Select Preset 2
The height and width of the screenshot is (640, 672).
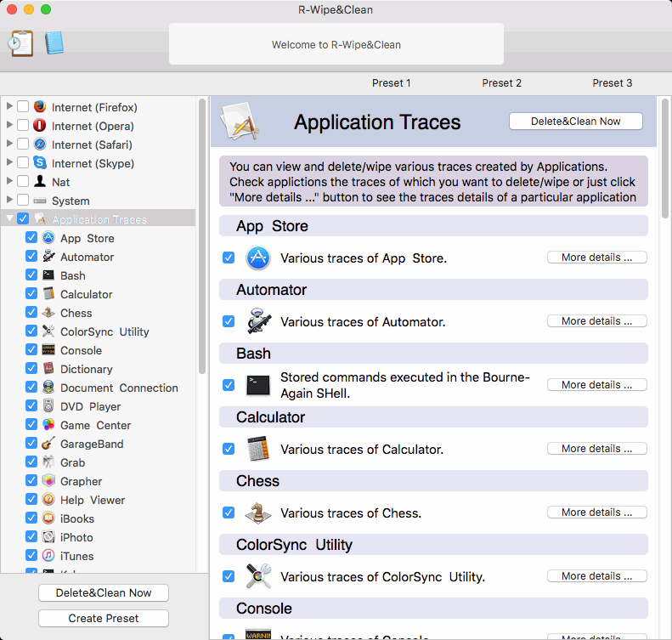tap(502, 83)
